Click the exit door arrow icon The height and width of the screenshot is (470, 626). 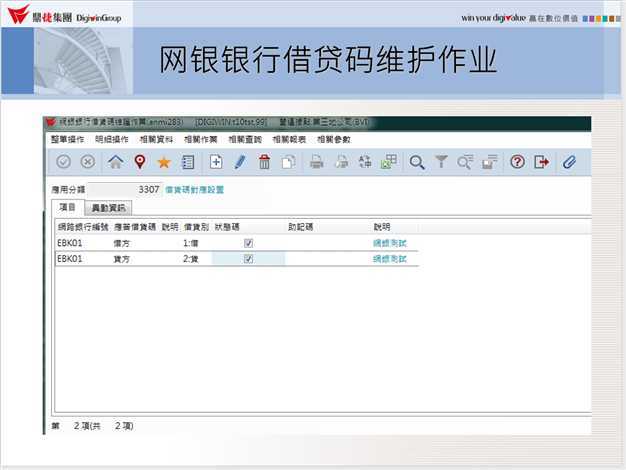[x=542, y=162]
